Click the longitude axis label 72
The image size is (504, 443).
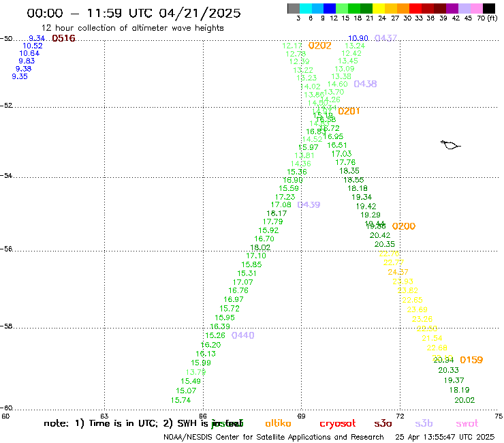(x=400, y=416)
